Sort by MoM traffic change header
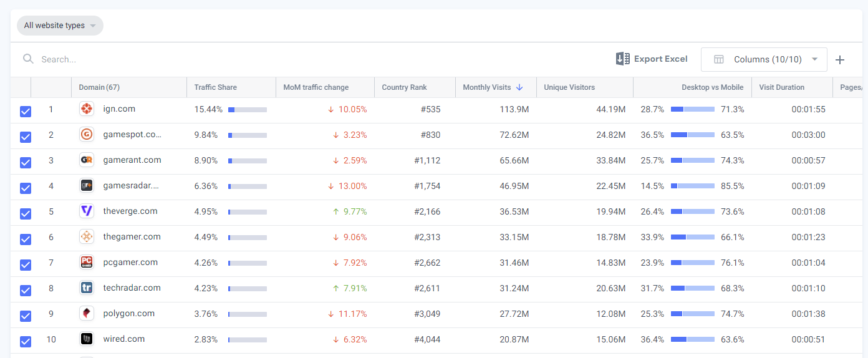Image resolution: width=868 pixels, height=358 pixels. (316, 87)
